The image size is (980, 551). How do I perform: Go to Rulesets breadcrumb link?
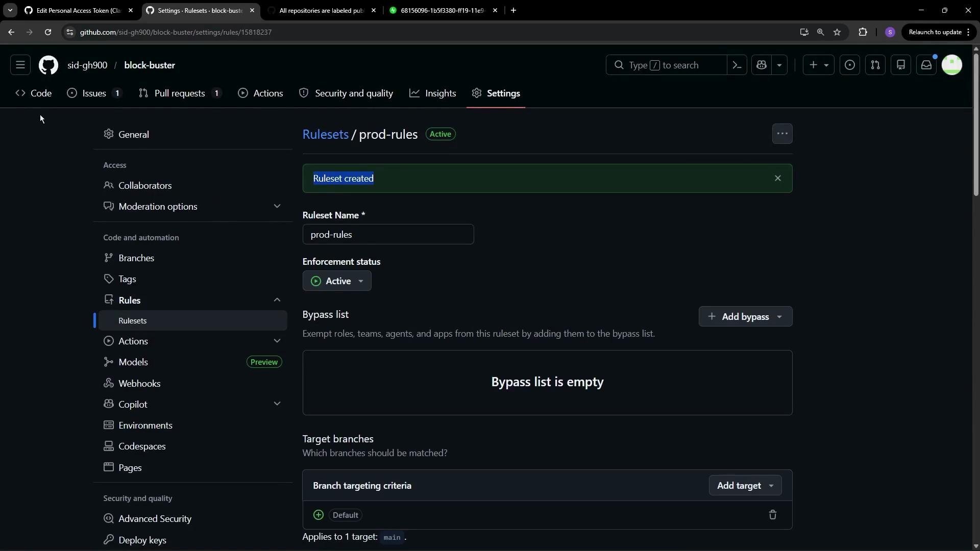point(325,134)
